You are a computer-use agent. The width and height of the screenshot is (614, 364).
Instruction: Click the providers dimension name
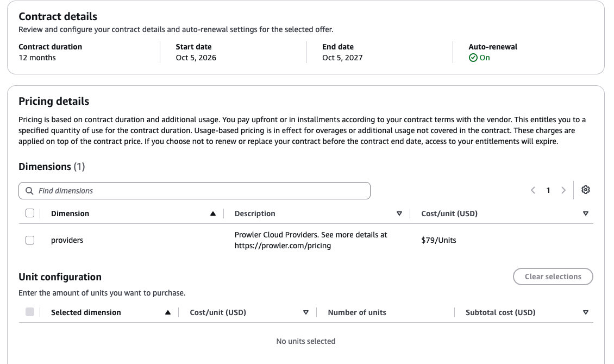tap(67, 240)
